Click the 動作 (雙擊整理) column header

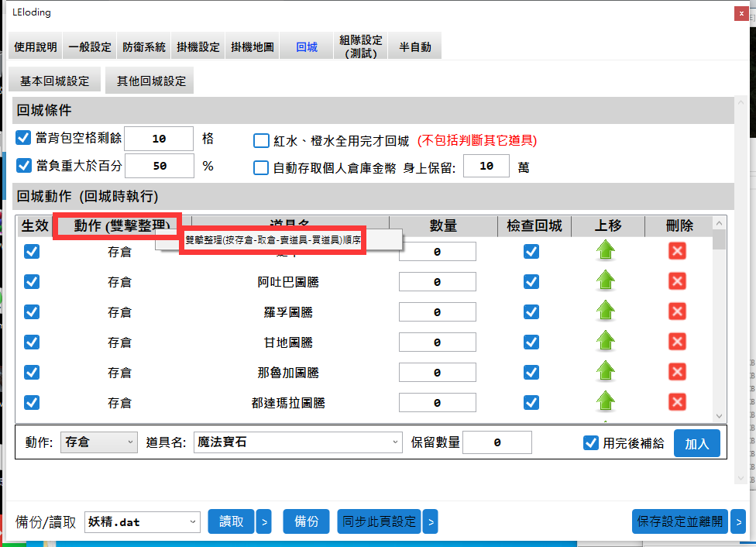coord(121,225)
